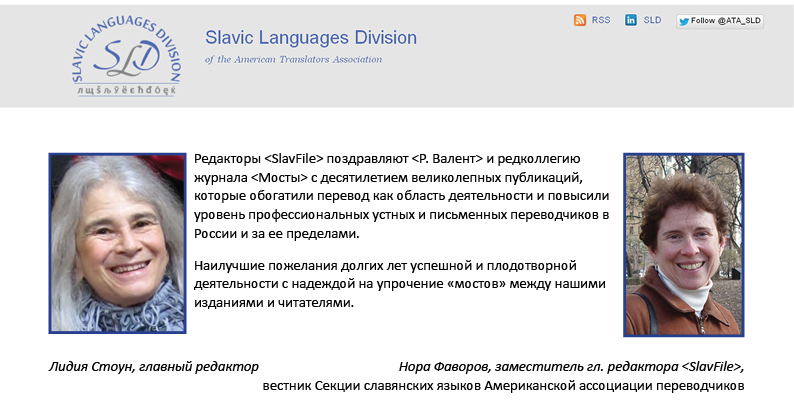Click the paragraph beginning 'Редакторы <SlavFile>'
The height and width of the screenshot is (405, 794).
[x=402, y=196]
